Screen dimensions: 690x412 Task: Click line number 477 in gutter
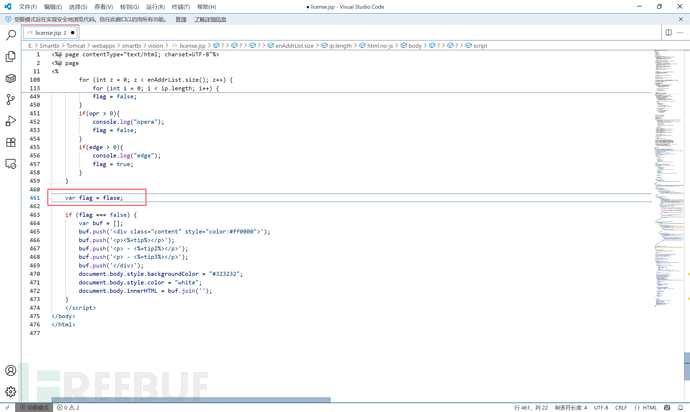tap(35, 333)
